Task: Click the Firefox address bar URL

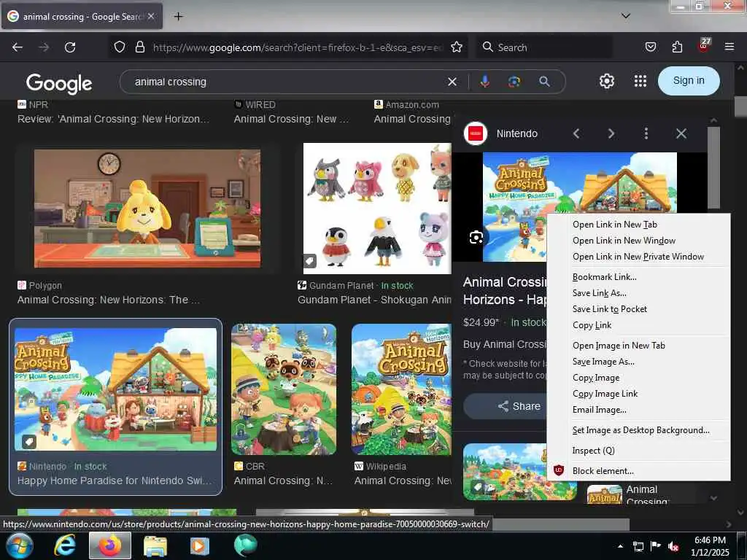Action: pos(298,47)
